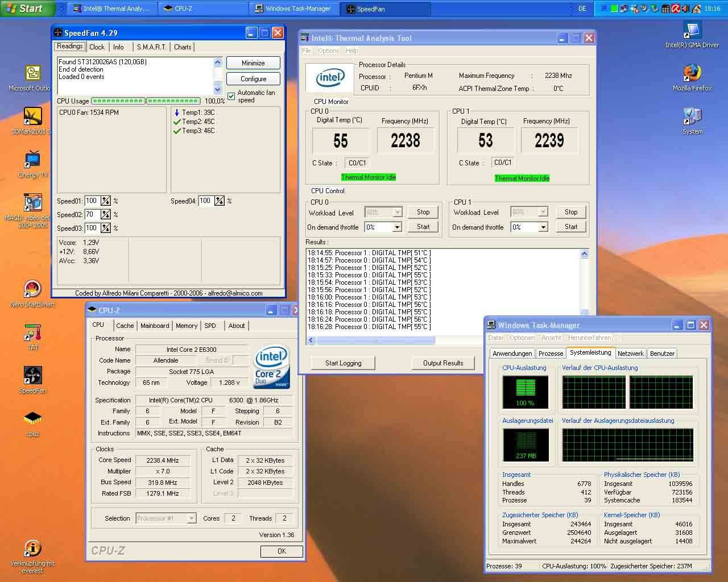Click Intel Core 2 Duo logo in CPU-Z
This screenshot has width=728, height=582.
pos(272,367)
